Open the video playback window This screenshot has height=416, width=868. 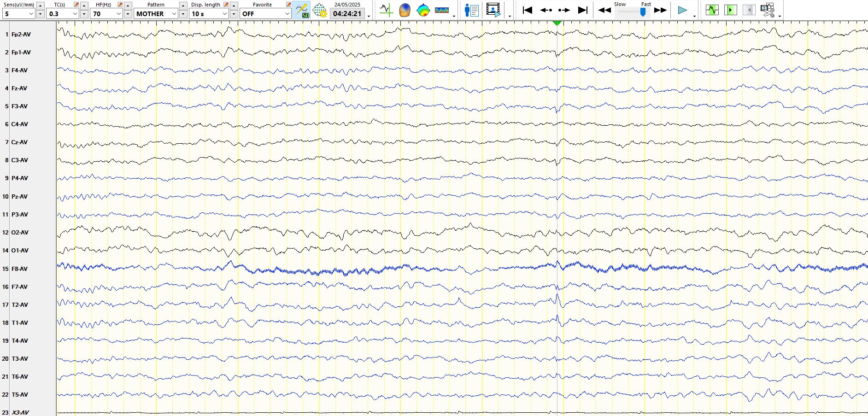493,10
